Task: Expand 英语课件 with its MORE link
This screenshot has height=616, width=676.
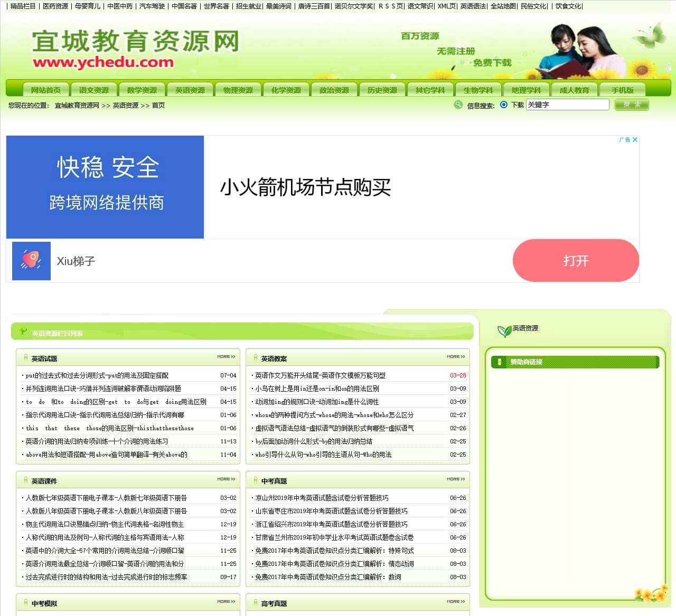Action: tap(226, 479)
